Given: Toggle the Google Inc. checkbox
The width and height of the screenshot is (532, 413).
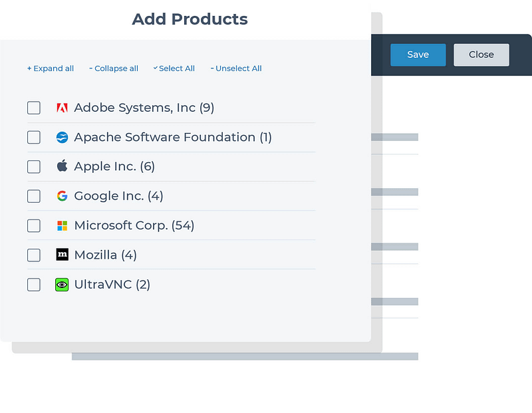Looking at the screenshot, I should [34, 196].
